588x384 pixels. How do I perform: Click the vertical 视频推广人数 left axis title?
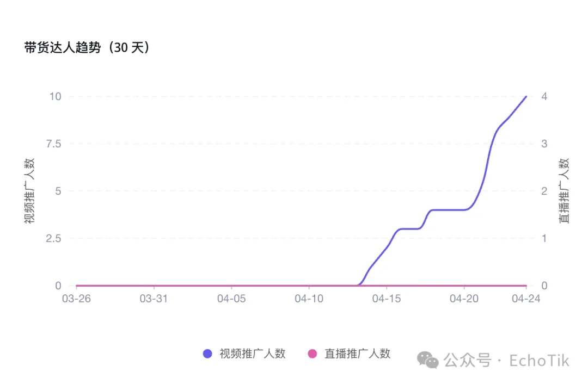(x=29, y=191)
